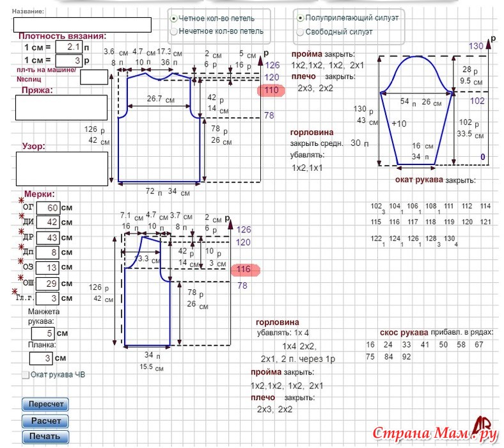
Task: Click the Мерки heading
Action: (x=40, y=195)
